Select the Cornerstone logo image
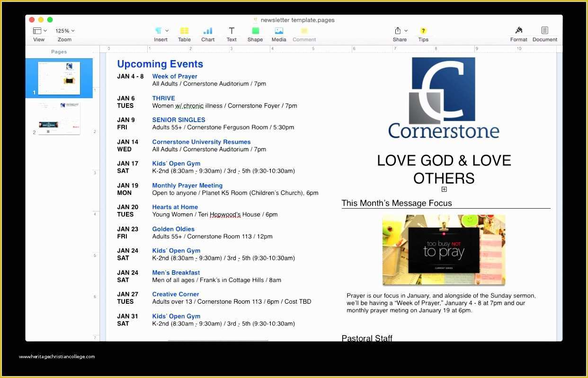588x378 pixels. [x=444, y=98]
